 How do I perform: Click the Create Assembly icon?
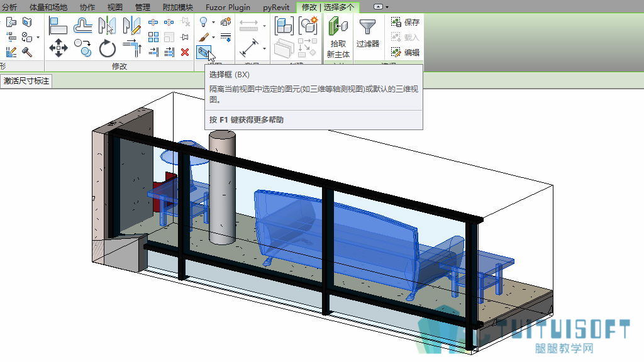tap(284, 25)
